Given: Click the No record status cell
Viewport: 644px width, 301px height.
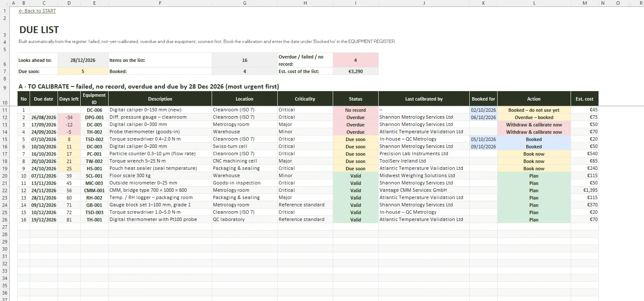Looking at the screenshot, I should (x=355, y=110).
